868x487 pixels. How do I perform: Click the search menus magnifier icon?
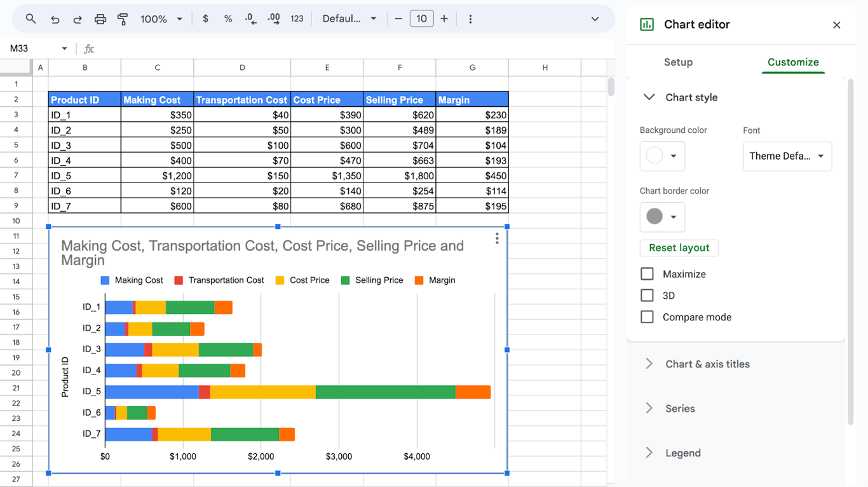(x=31, y=19)
